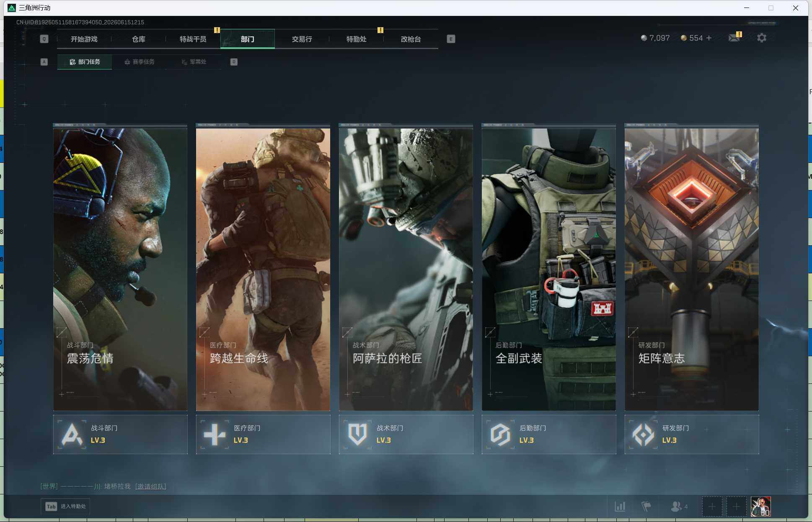The height and width of the screenshot is (522, 812).
Task: Click the 研发部门 diamond emblem icon
Action: (644, 435)
